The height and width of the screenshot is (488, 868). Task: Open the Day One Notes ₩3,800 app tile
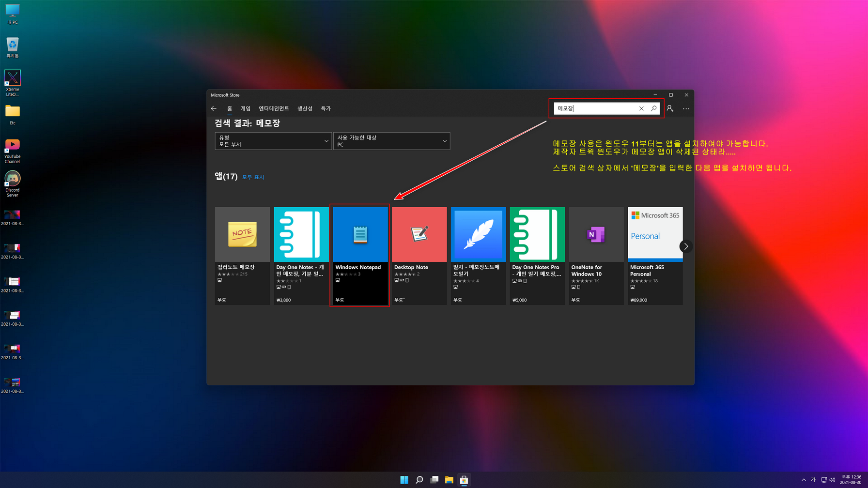coord(301,256)
